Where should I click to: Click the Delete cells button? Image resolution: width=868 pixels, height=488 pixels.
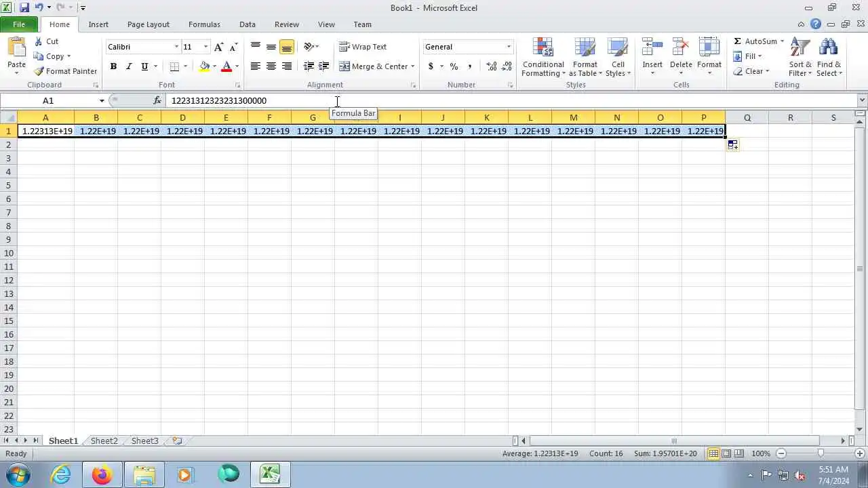point(681,57)
